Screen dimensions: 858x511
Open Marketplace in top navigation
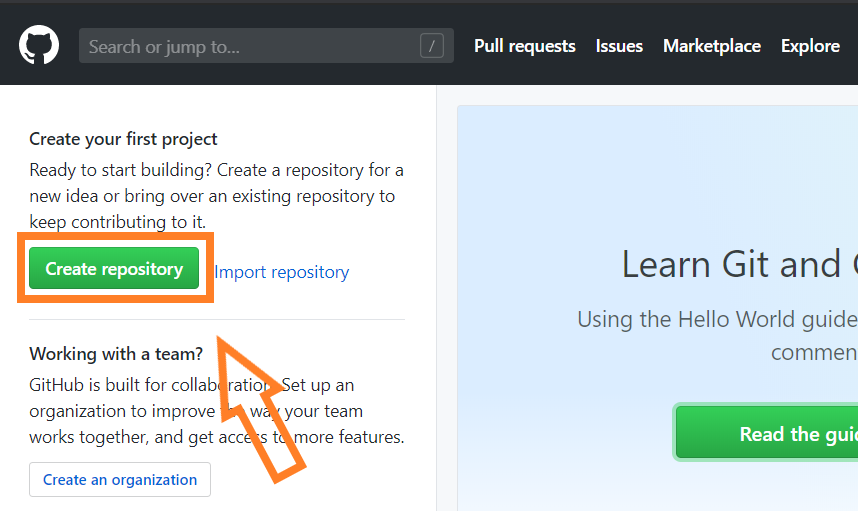(x=711, y=46)
